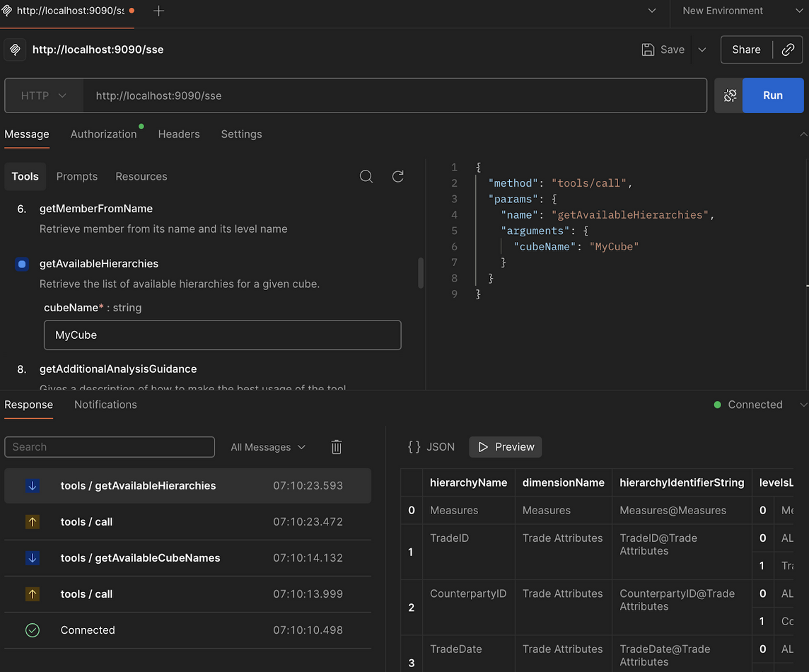Open the Notifications tab
This screenshot has height=672, width=809.
[106, 405]
